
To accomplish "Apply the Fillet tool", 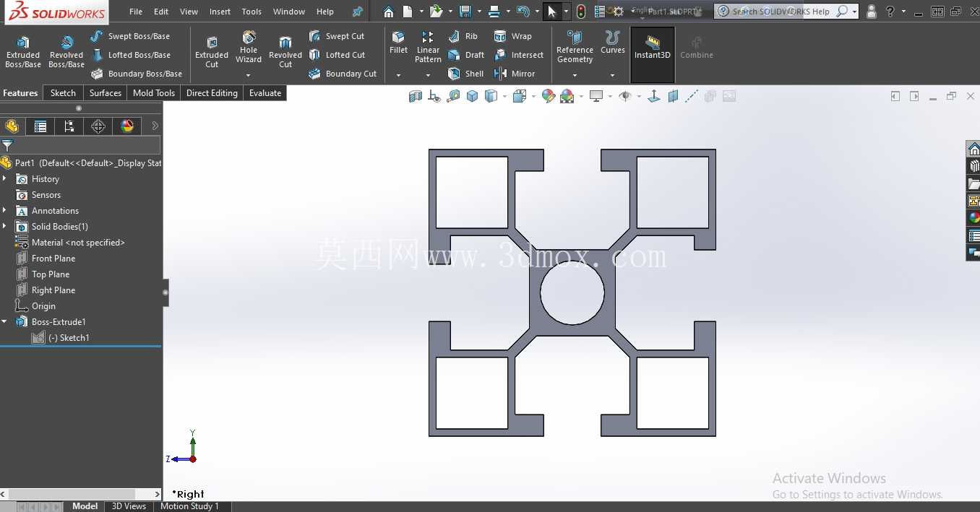I will (x=398, y=43).
